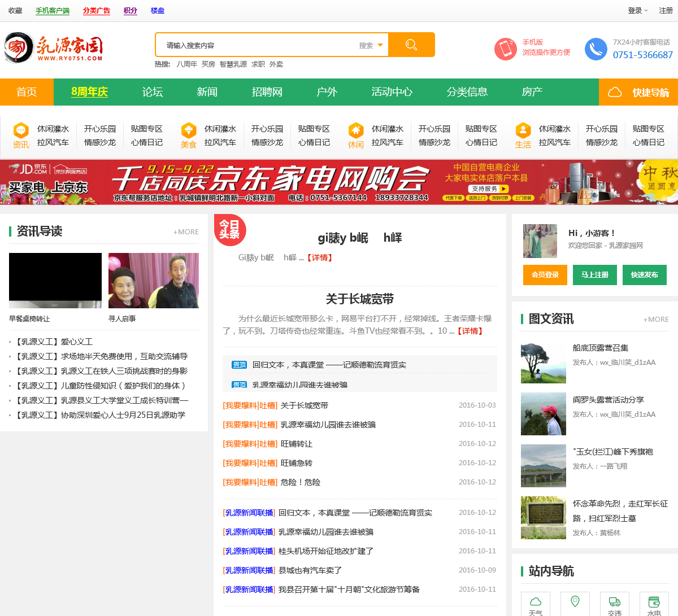Open 旺铺转让 post dated 2016-10-12
Screen dimensions: 678x616
pos(297,444)
